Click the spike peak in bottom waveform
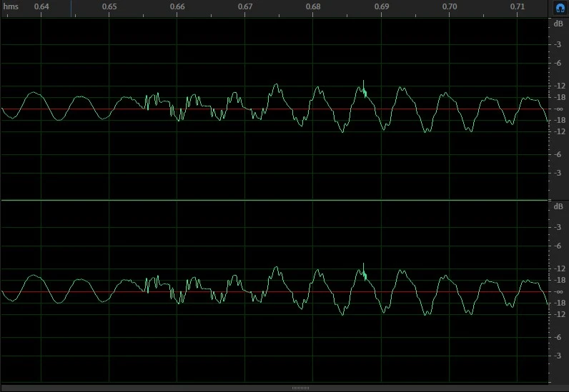The image size is (569, 392). [x=364, y=264]
